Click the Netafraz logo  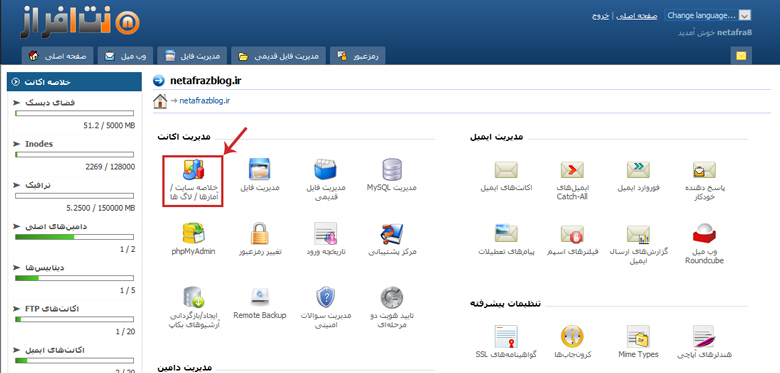tap(80, 22)
